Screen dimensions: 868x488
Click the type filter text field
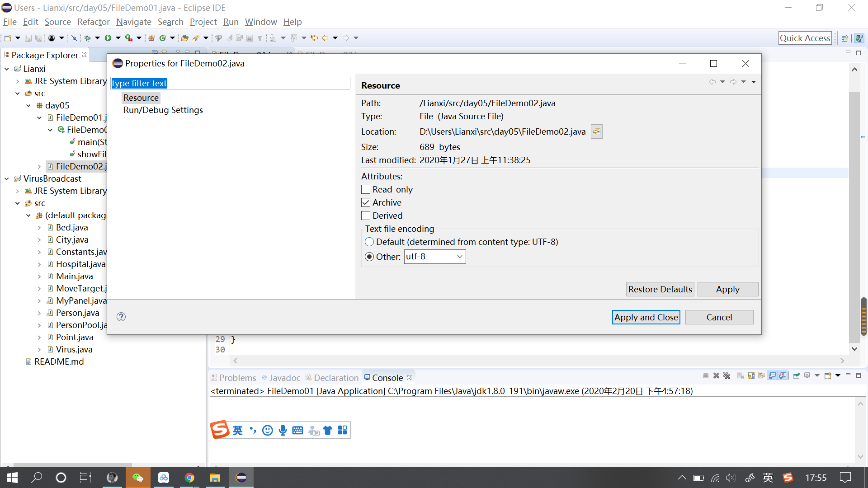coord(230,83)
